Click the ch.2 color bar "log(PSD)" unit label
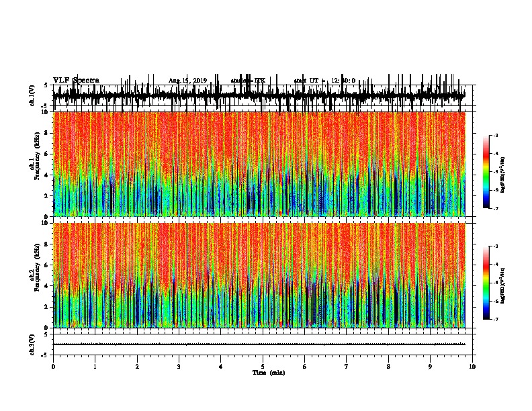 tap(502, 286)
